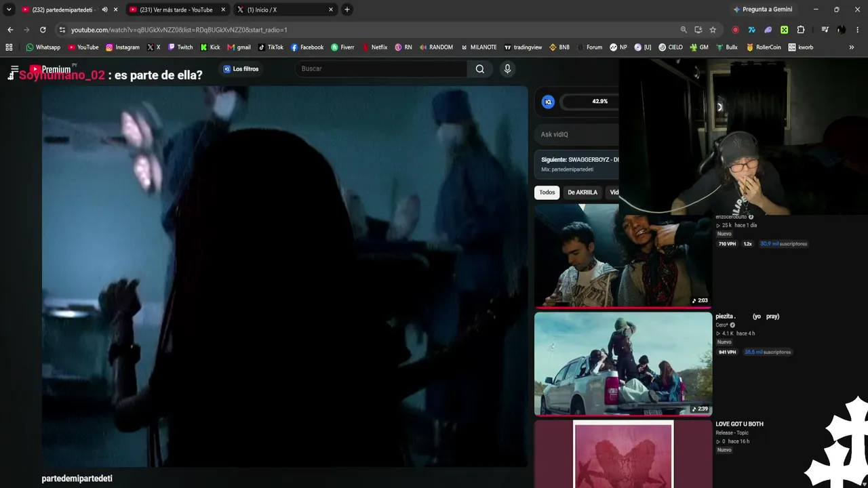
Task: Click the main video player
Action: pos(285,277)
